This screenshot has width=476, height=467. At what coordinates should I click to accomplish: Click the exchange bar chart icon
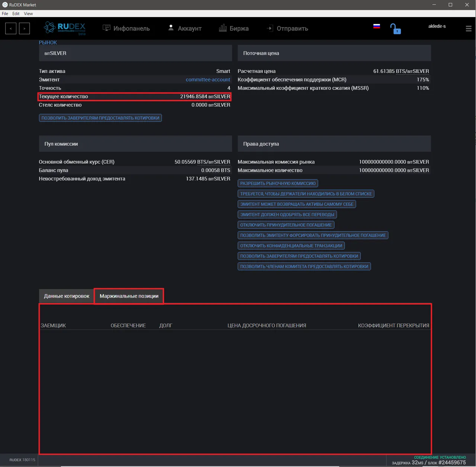223,28
